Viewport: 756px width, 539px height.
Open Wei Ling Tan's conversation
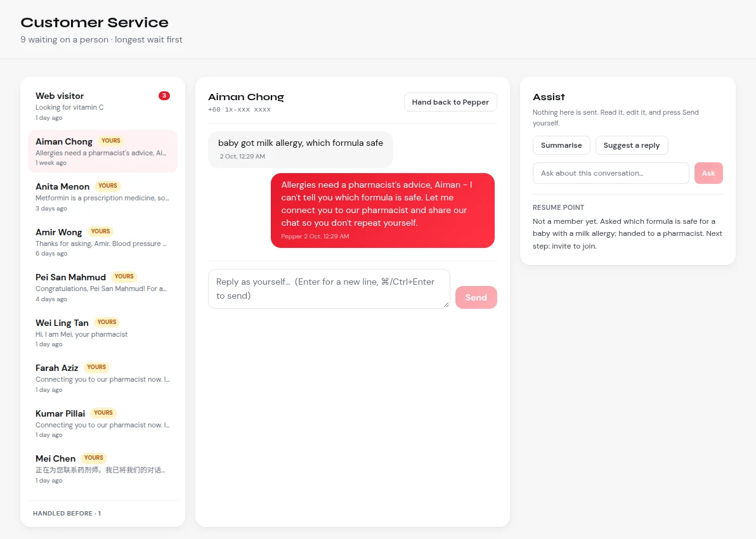103,333
